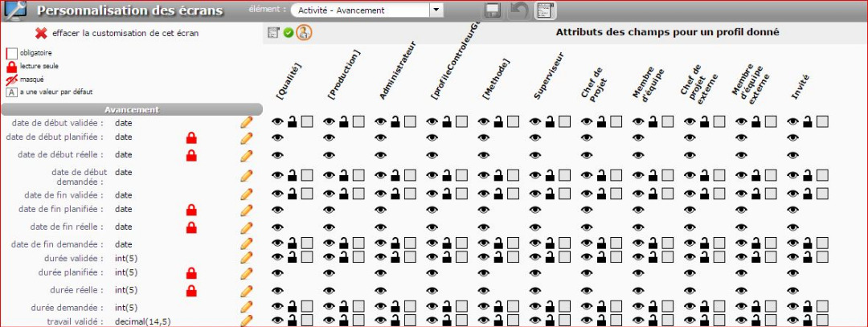Click the undo arrow icon in toolbar
Image resolution: width=868 pixels, height=327 pixels.
click(x=519, y=10)
